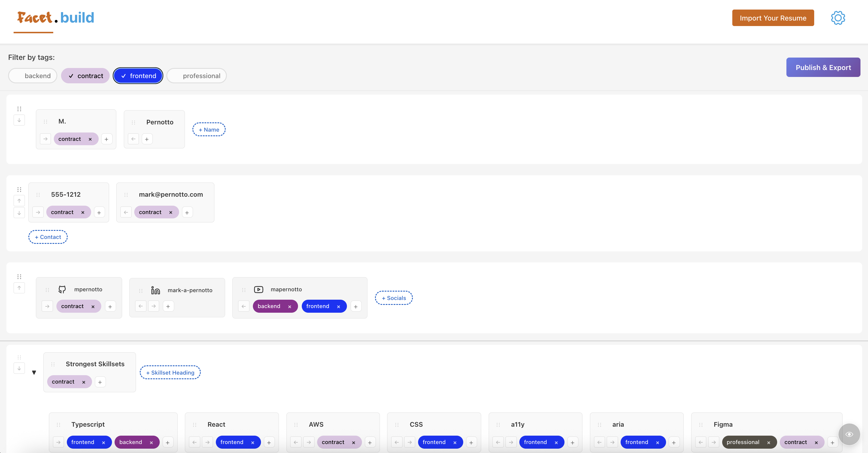
Task: Click the GitHub icon beside mpernotto
Action: [62, 289]
